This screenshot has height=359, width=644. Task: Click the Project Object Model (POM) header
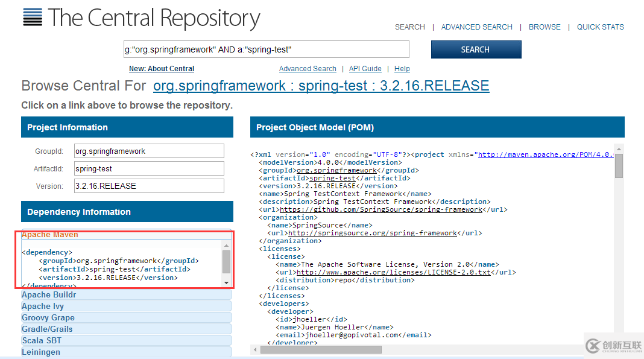437,127
